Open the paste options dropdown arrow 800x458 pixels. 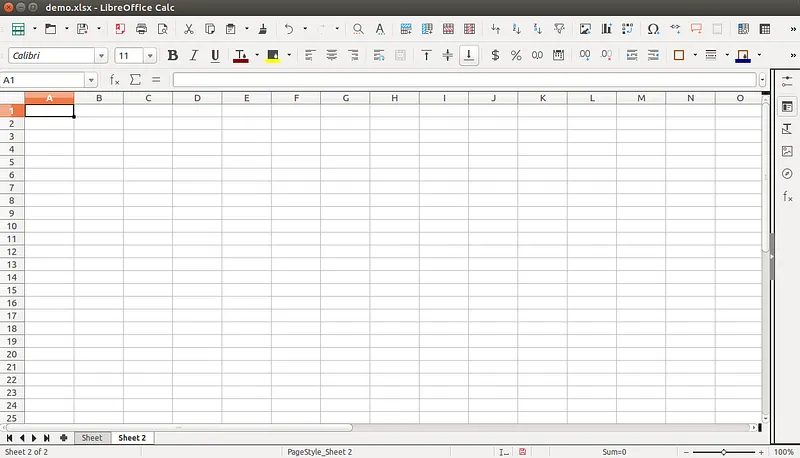tap(246, 29)
